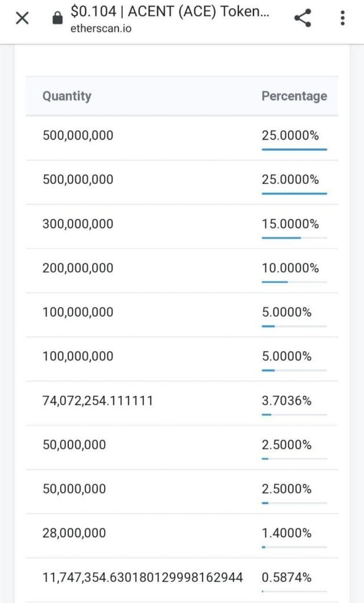Tap the 300,000,000 quantity row
The height and width of the screenshot is (603, 364).
coord(182,227)
